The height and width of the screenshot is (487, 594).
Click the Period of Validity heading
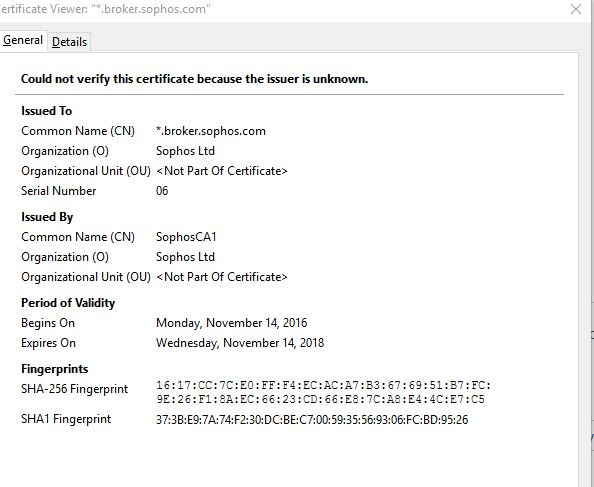tap(68, 303)
